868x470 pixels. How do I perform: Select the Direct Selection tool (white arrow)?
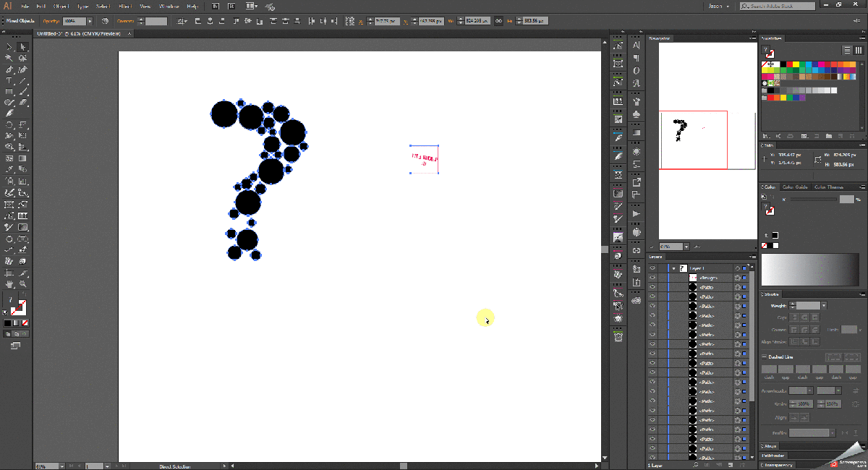click(x=22, y=47)
